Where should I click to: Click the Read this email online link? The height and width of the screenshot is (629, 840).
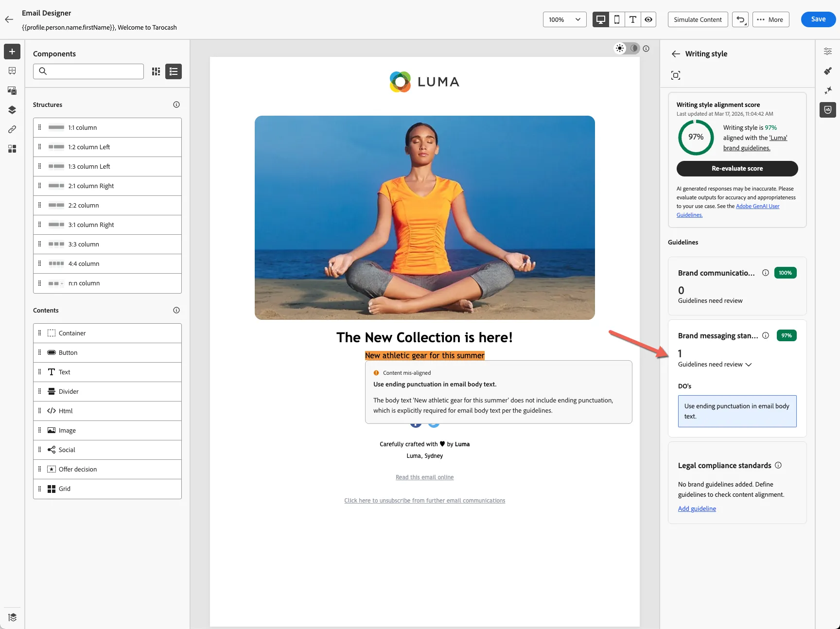[x=424, y=477]
